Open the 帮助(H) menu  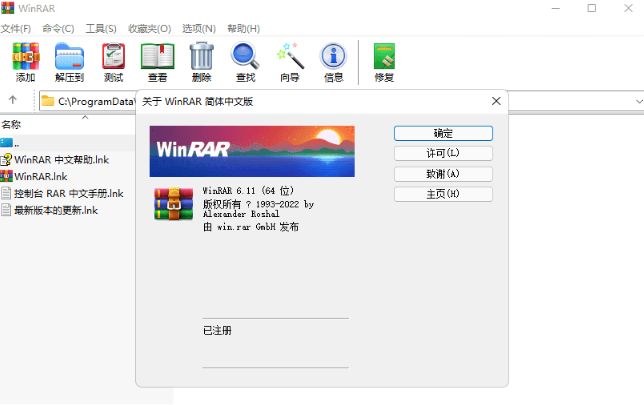pyautogui.click(x=244, y=29)
